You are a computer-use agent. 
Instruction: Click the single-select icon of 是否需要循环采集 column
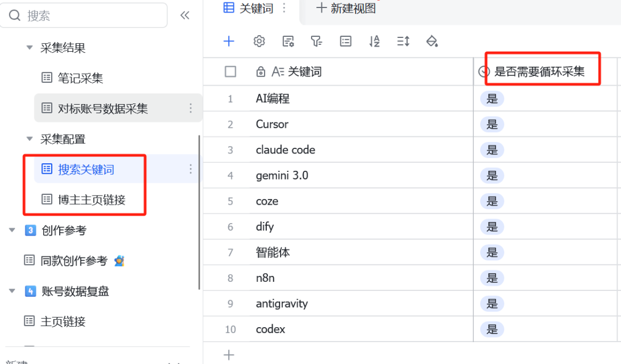pyautogui.click(x=484, y=72)
